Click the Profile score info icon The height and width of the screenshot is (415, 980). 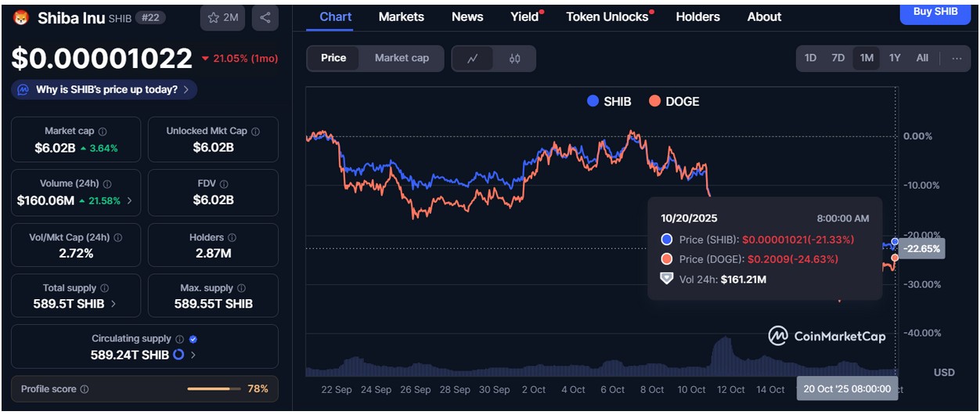pyautogui.click(x=85, y=389)
